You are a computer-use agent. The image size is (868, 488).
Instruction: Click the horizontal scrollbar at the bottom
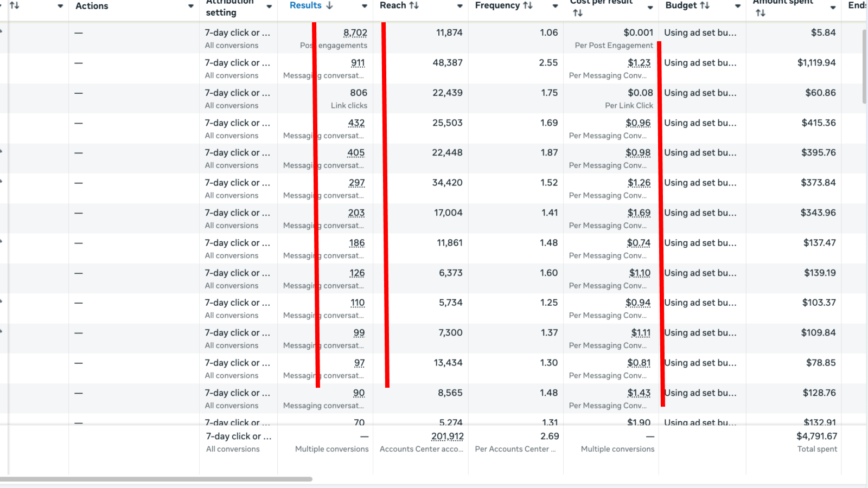click(x=156, y=479)
